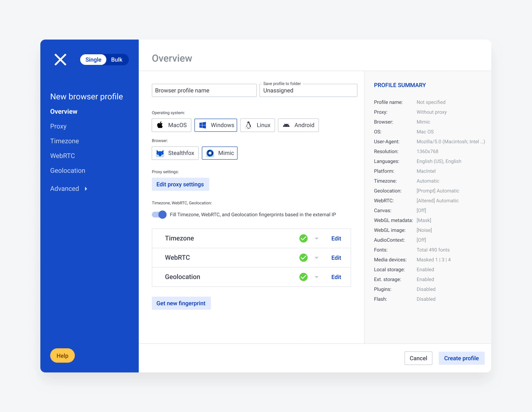Click the green check for WebRTC
The image size is (532, 412).
(x=303, y=257)
